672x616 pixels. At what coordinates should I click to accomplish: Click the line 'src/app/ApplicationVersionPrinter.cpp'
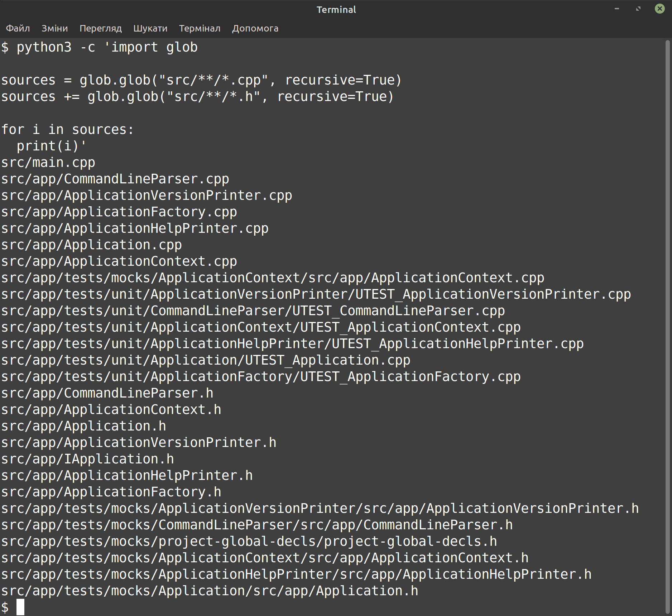[x=147, y=196]
